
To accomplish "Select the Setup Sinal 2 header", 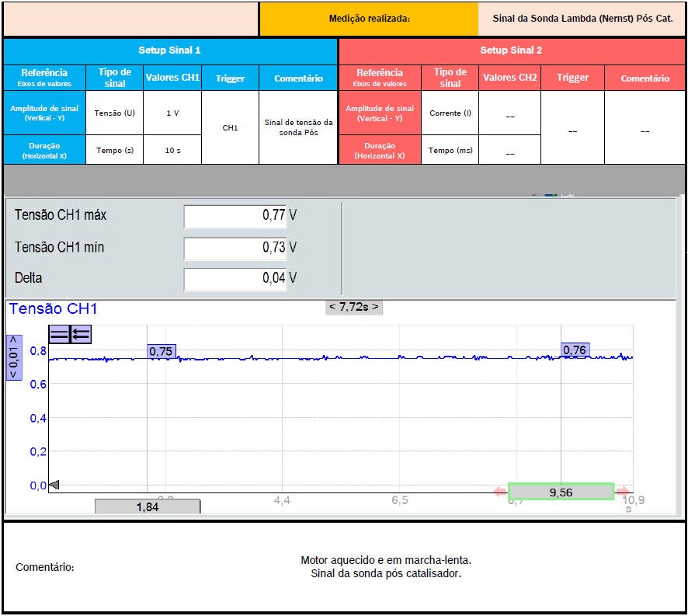I will point(511,50).
